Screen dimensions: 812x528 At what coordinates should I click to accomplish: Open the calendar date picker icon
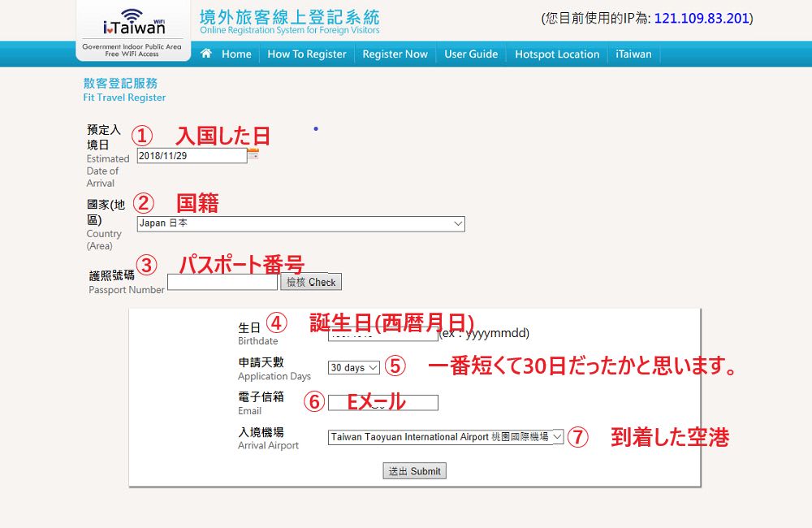[253, 154]
